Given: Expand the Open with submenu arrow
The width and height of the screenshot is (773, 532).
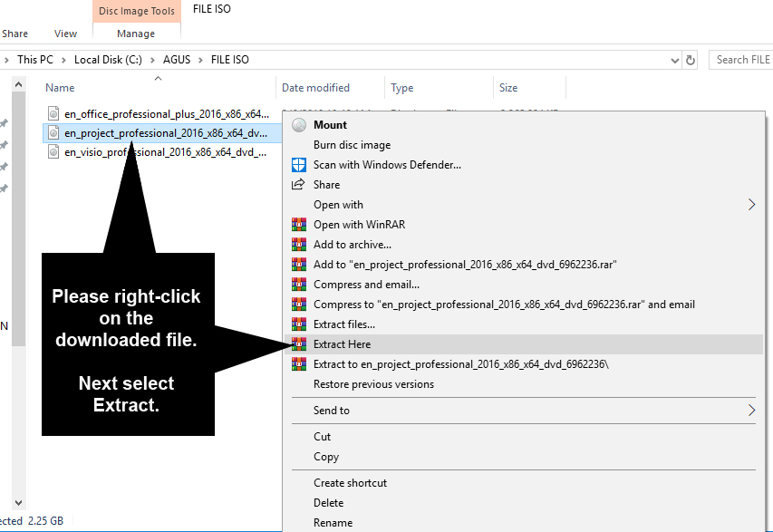Looking at the screenshot, I should pos(751,205).
